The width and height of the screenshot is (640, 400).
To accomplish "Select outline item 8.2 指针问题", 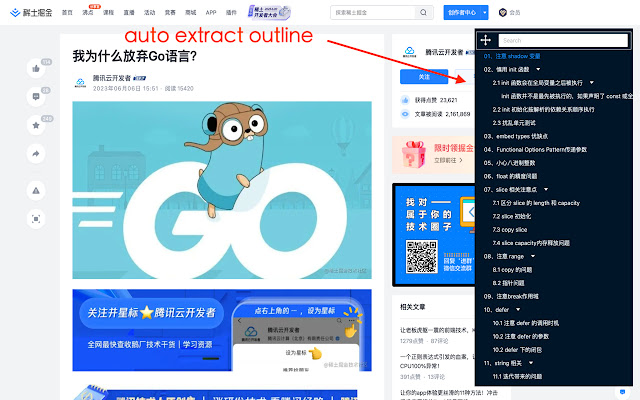I will tap(508, 283).
